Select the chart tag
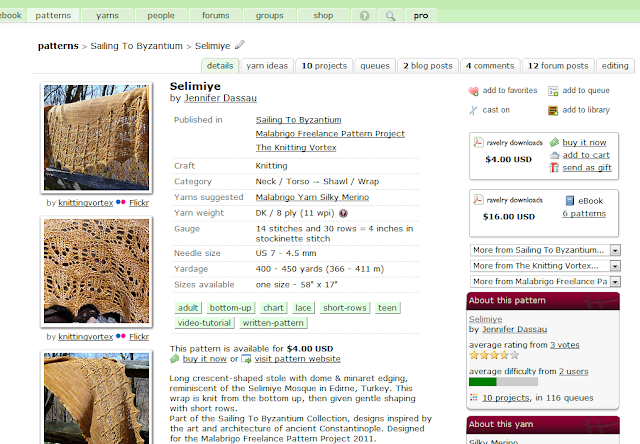The image size is (640, 444). click(273, 308)
